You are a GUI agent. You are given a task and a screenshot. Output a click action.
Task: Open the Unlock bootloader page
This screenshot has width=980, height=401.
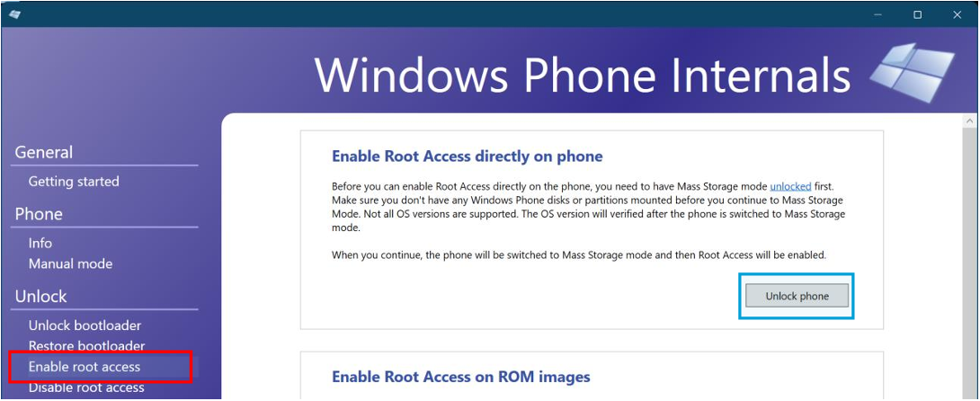point(85,325)
